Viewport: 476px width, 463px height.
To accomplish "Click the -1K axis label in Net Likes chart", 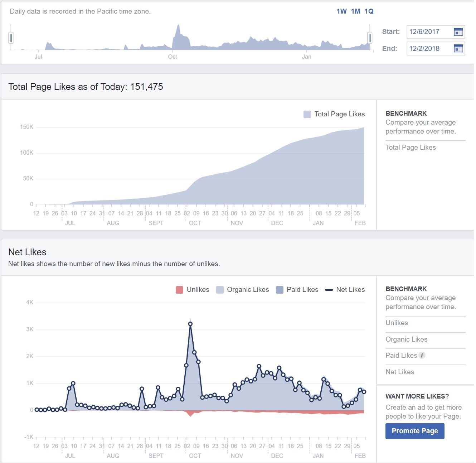I will pyautogui.click(x=29, y=437).
